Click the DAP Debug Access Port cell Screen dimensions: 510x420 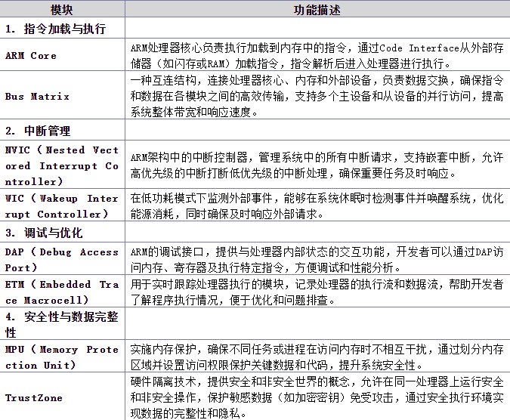(62, 259)
